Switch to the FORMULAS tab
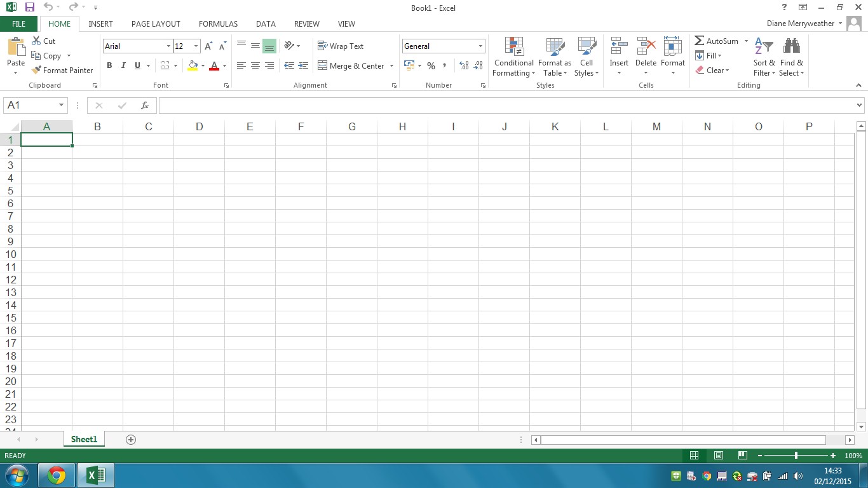 tap(218, 24)
